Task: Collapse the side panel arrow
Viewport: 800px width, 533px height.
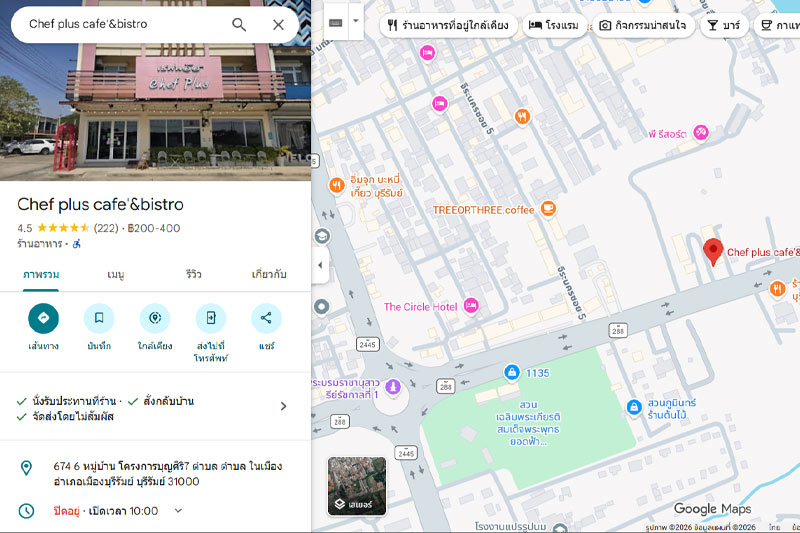Action: (321, 266)
